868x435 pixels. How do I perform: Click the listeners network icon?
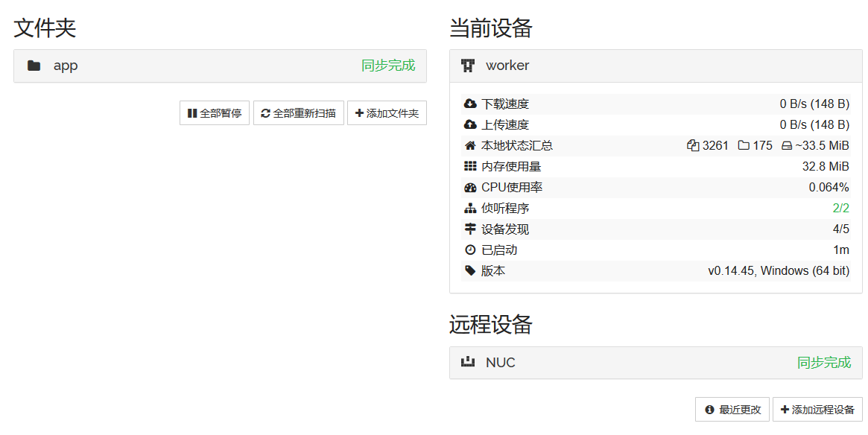coord(470,209)
